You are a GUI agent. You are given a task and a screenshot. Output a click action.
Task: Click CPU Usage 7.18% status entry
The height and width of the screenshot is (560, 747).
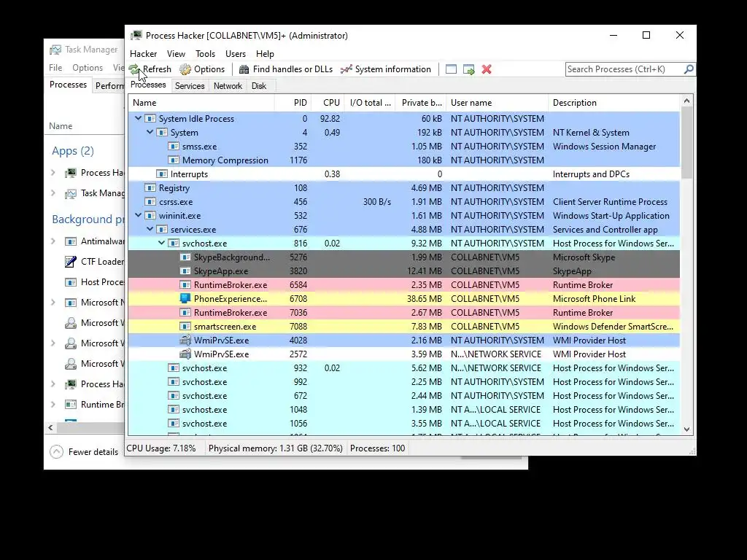click(x=161, y=448)
